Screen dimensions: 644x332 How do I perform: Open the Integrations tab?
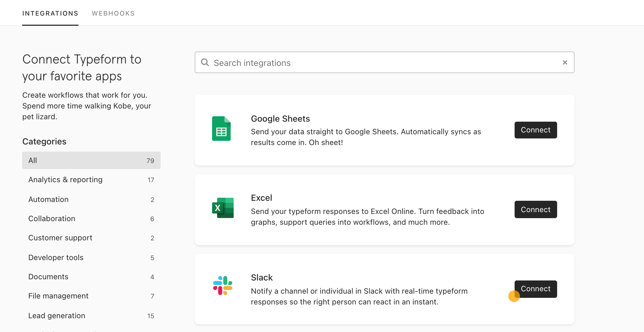click(x=50, y=13)
